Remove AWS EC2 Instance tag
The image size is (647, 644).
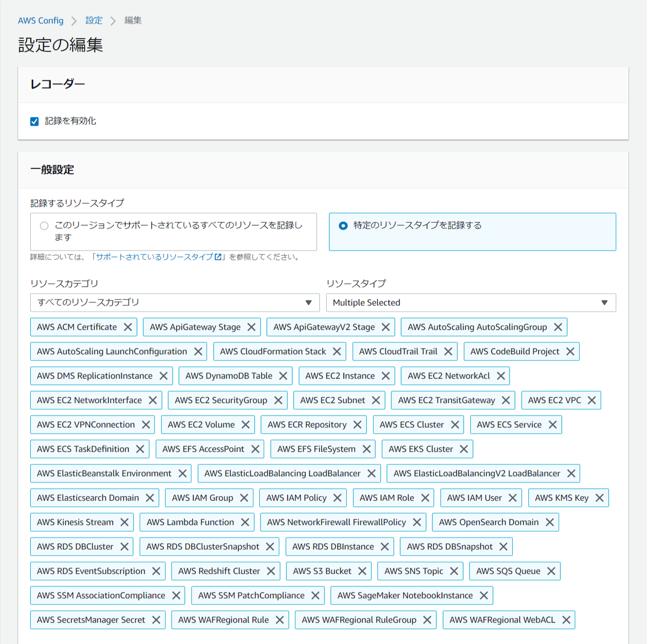pos(386,376)
